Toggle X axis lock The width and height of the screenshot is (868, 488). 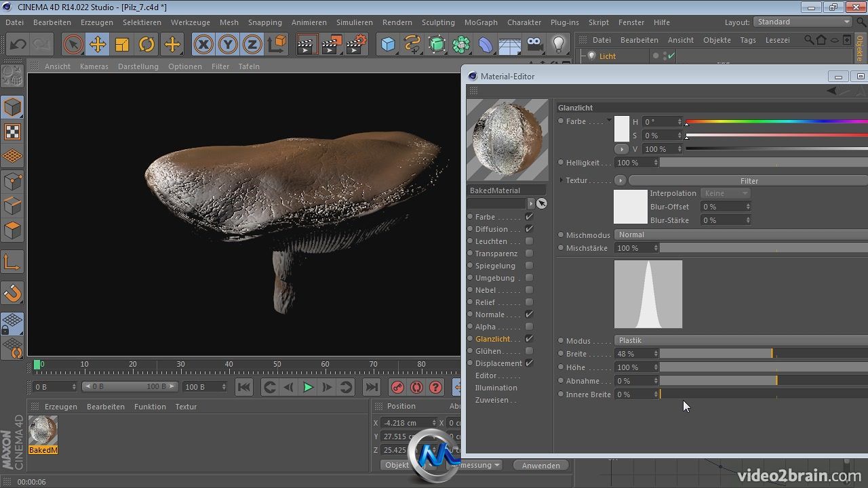[x=203, y=45]
